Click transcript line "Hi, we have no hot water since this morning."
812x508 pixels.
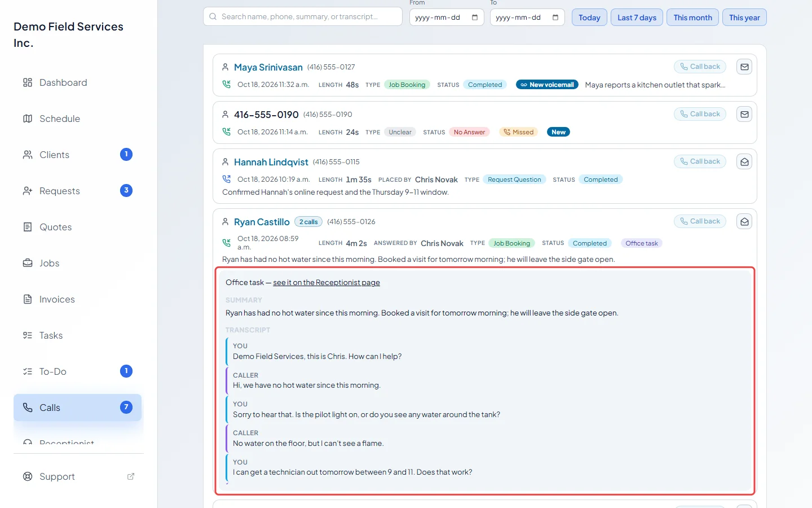click(x=307, y=386)
